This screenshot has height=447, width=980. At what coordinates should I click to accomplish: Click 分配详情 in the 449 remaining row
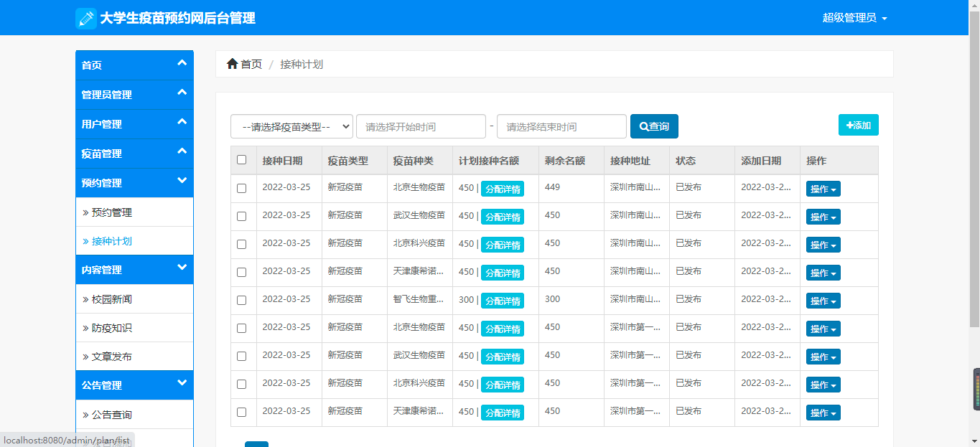point(503,189)
